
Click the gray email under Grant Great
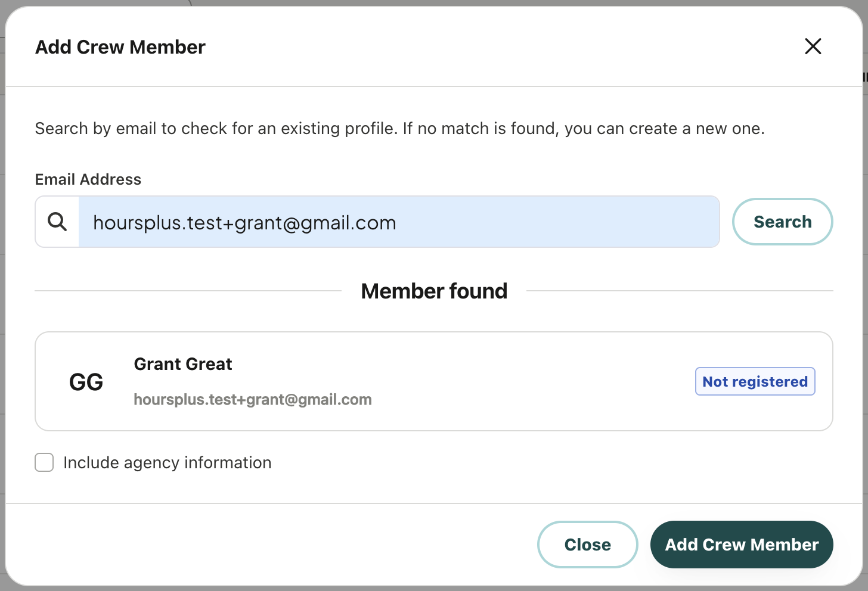pos(253,400)
